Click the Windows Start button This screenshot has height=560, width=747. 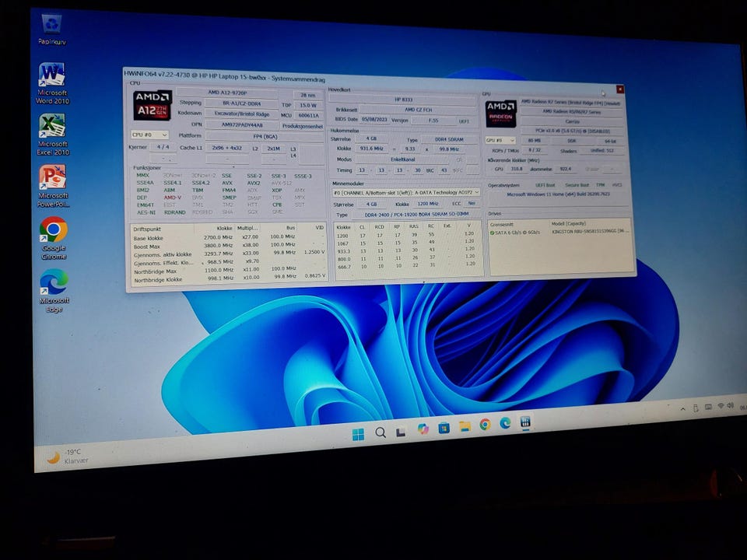[x=358, y=433]
